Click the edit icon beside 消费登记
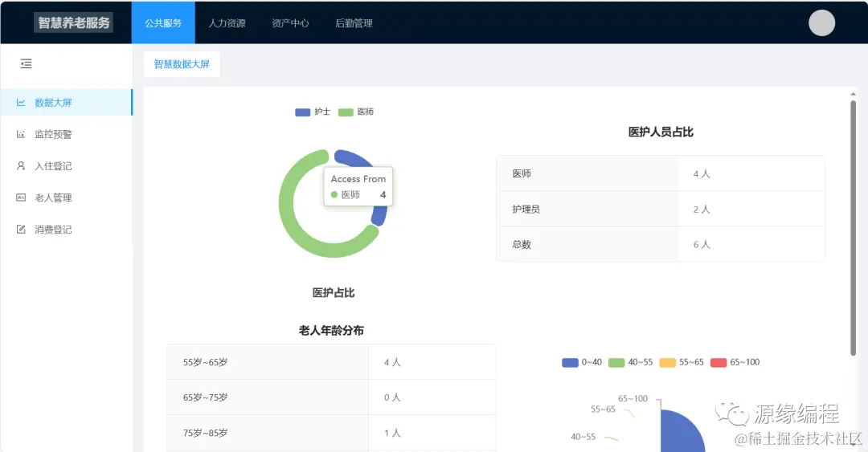This screenshot has height=452, width=868. [x=20, y=229]
